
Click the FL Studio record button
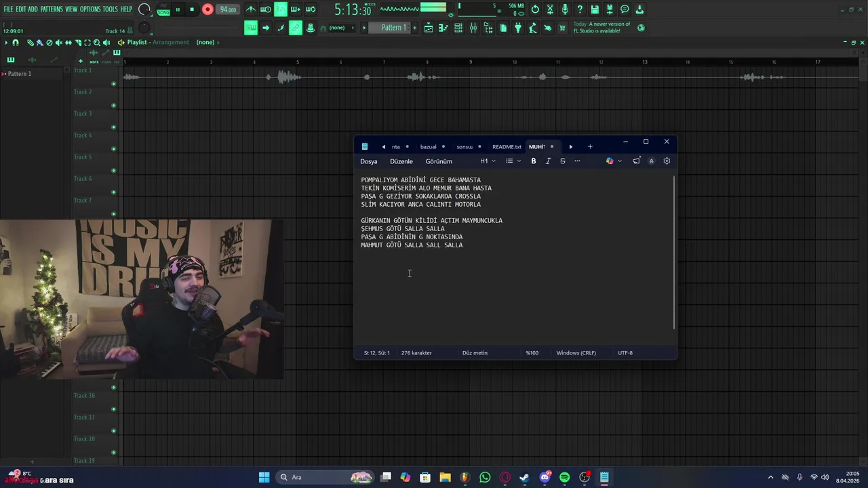(x=208, y=9)
